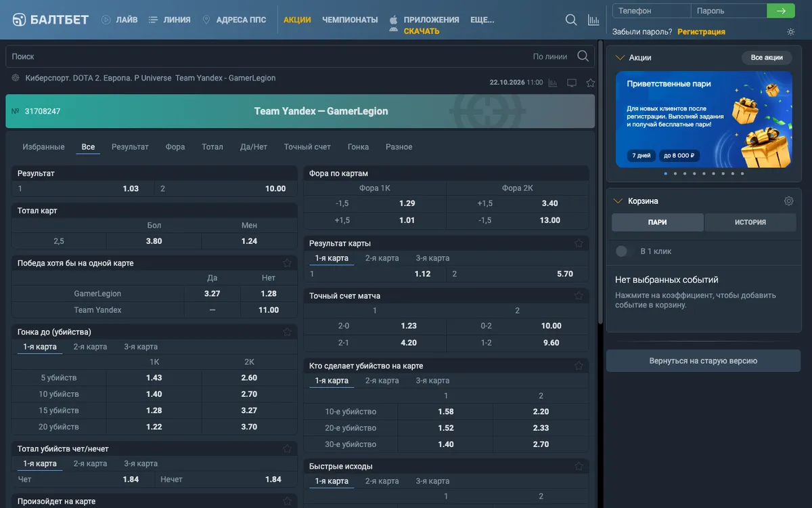Image resolution: width=812 pixels, height=508 pixels.
Task: Click the 'Все акции' button
Action: pyautogui.click(x=767, y=58)
